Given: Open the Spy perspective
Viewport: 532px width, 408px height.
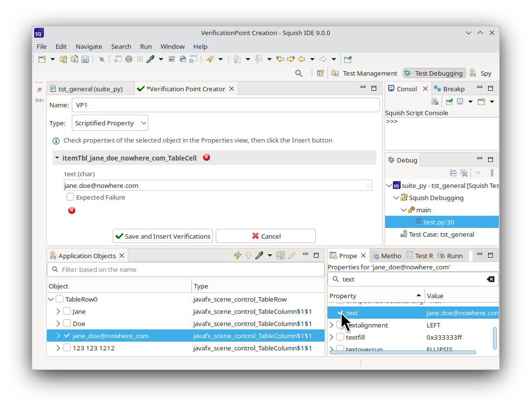Looking at the screenshot, I should click(x=480, y=73).
